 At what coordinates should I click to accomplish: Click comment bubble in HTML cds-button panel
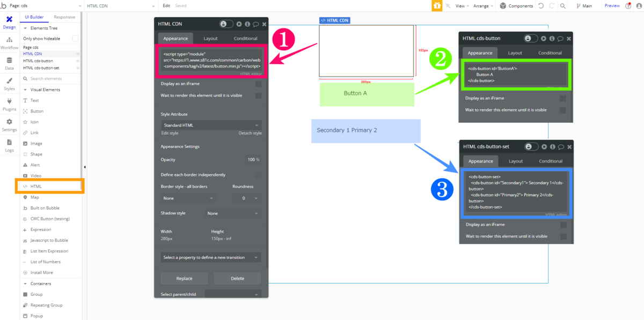pos(560,39)
